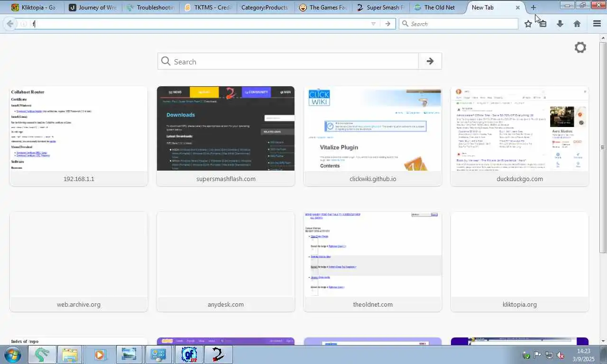The width and height of the screenshot is (607, 364).
Task: Submit the new tab page search arrow
Action: pos(430,61)
